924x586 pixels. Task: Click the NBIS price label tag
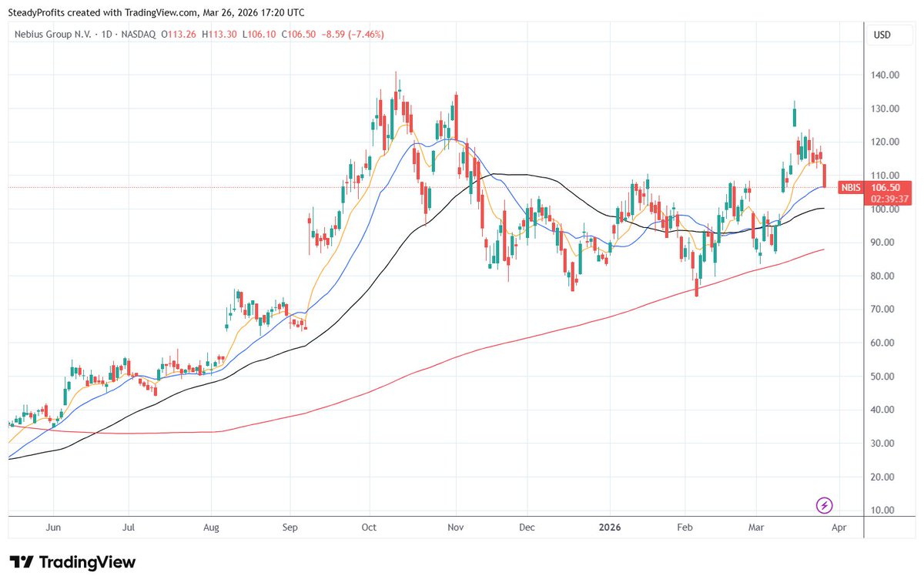pyautogui.click(x=850, y=187)
